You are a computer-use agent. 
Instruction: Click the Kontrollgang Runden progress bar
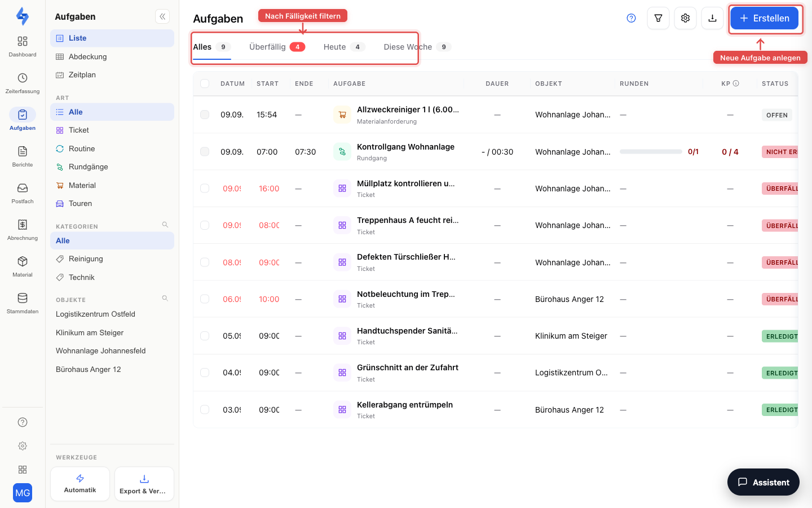tap(651, 152)
